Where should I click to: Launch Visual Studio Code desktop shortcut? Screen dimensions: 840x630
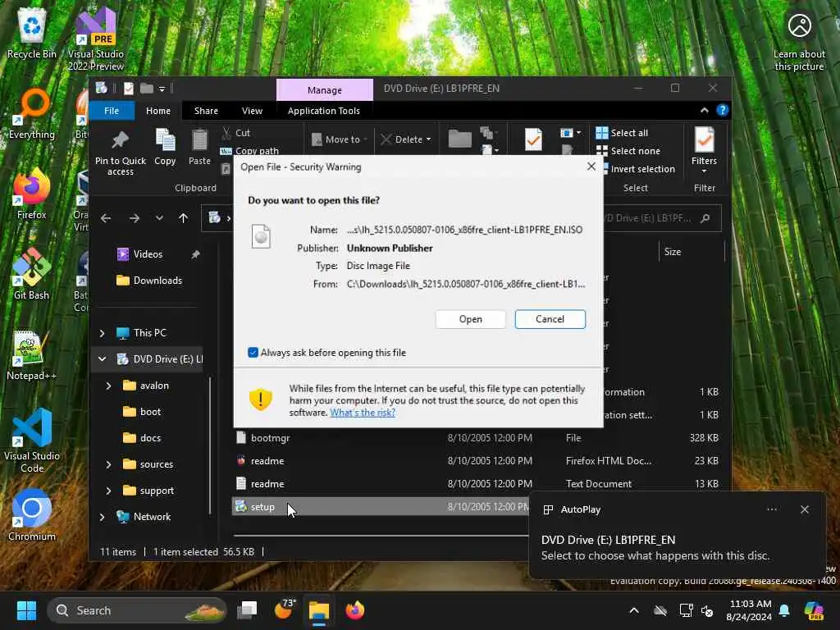(x=32, y=441)
